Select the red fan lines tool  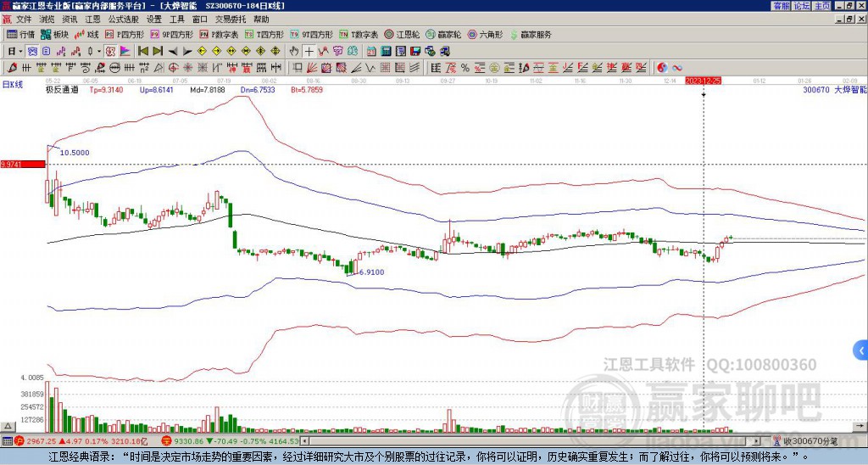(x=312, y=68)
